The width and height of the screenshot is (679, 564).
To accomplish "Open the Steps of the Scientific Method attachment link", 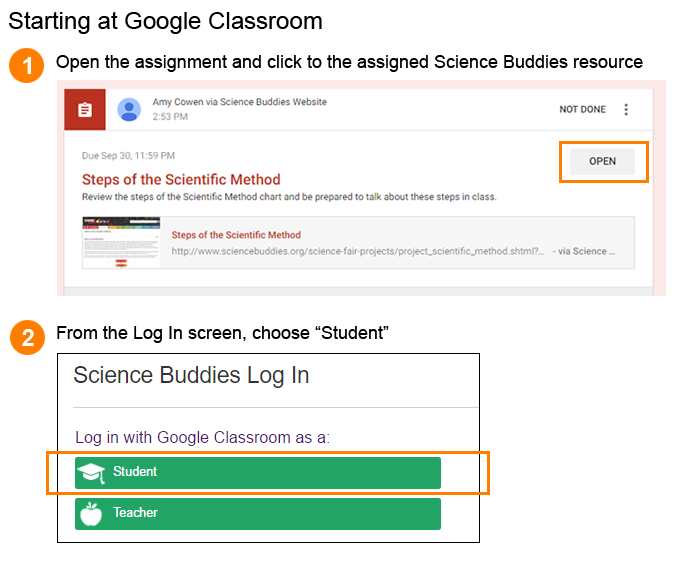I will click(236, 235).
